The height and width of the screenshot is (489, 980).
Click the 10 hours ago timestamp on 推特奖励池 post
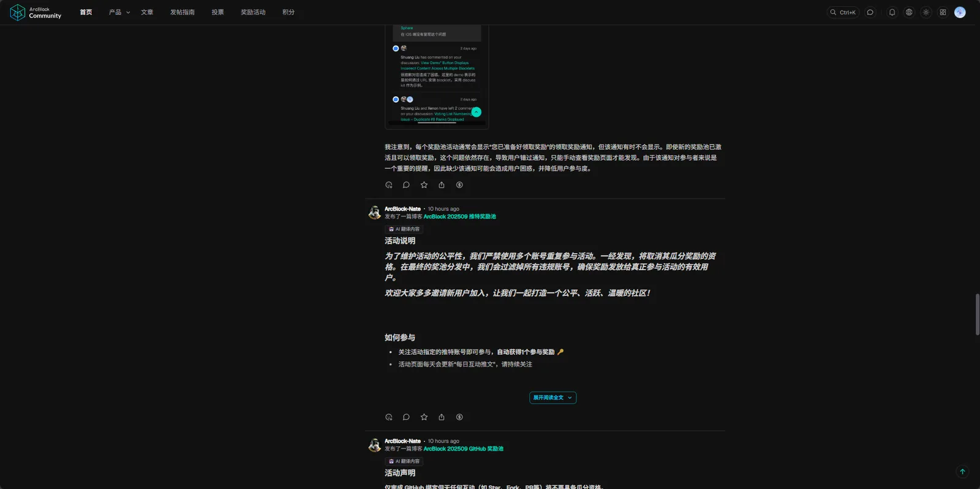[x=443, y=209]
